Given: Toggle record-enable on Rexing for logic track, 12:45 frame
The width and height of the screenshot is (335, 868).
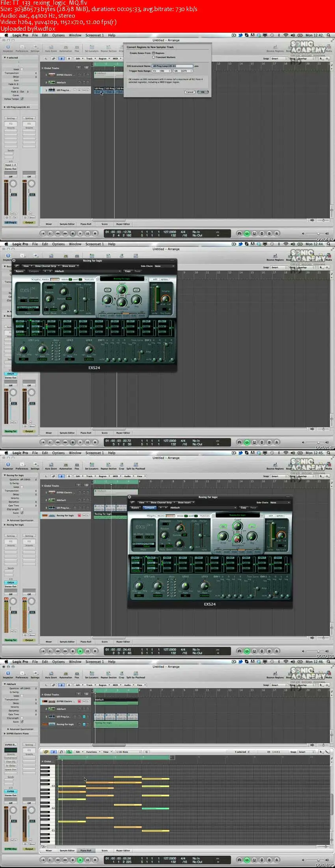Looking at the screenshot, I should click(79, 515).
